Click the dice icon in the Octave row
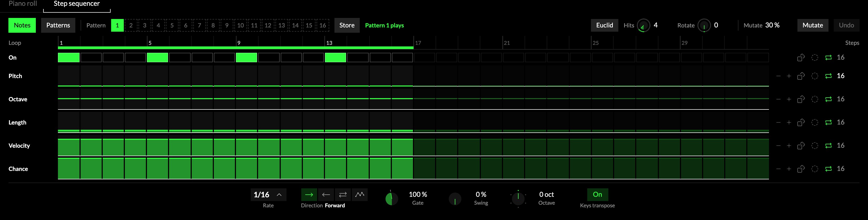The image size is (868, 220). (x=801, y=99)
